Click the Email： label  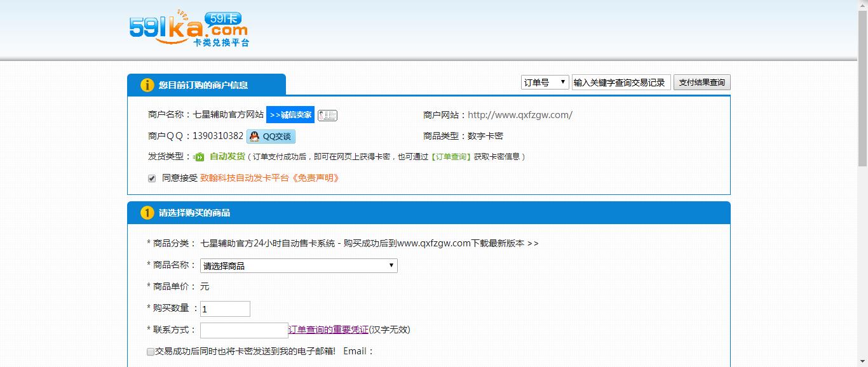click(358, 351)
